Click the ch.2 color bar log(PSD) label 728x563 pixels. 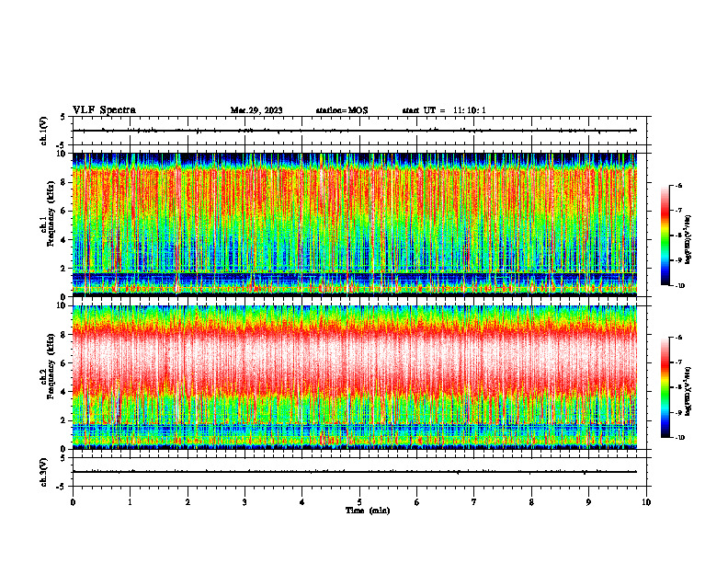(688, 391)
